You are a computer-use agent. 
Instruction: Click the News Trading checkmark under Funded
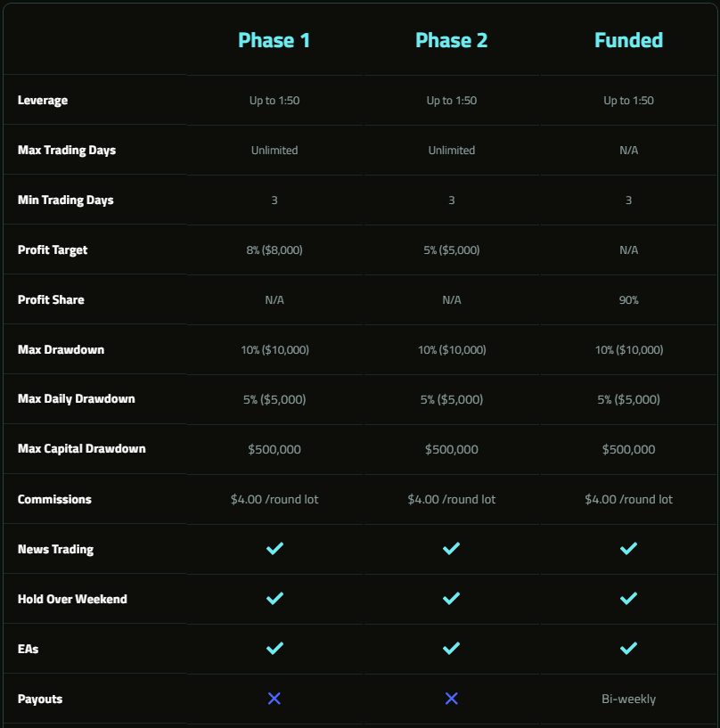(x=628, y=548)
